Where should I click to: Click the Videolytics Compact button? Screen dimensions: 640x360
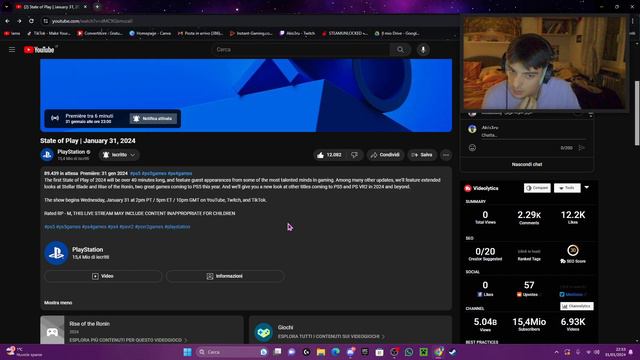[x=537, y=188]
